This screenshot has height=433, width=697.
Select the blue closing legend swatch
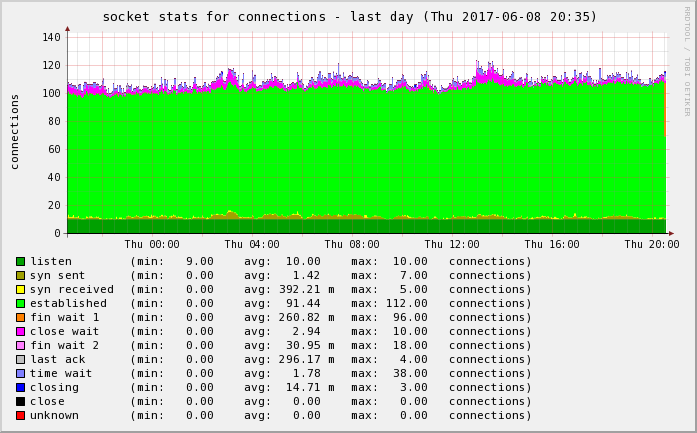[20, 387]
